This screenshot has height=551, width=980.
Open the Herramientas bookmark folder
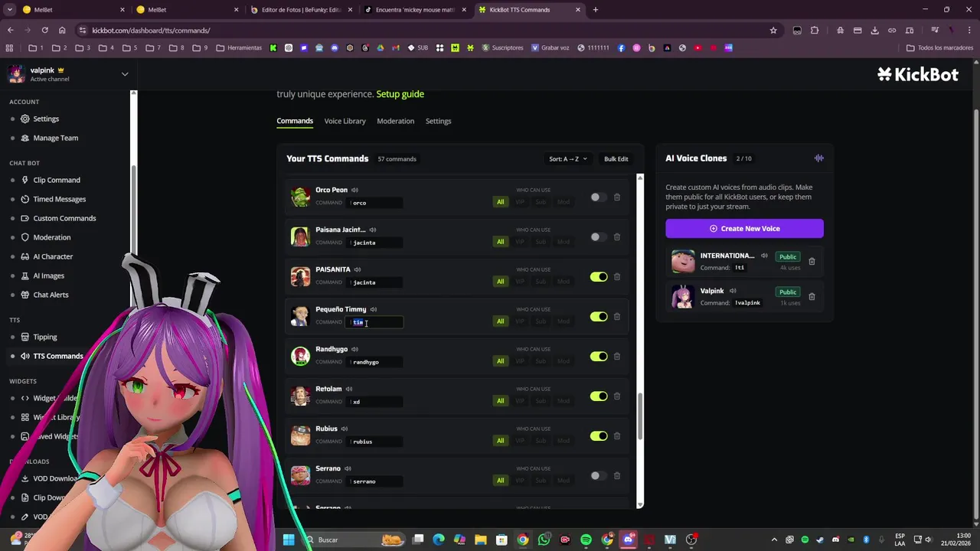239,47
